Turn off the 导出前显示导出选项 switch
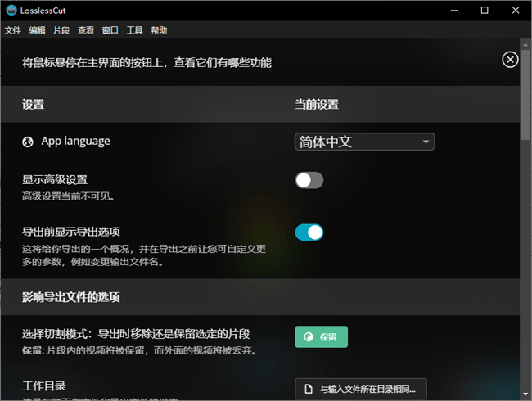The height and width of the screenshot is (401, 532). coord(309,232)
